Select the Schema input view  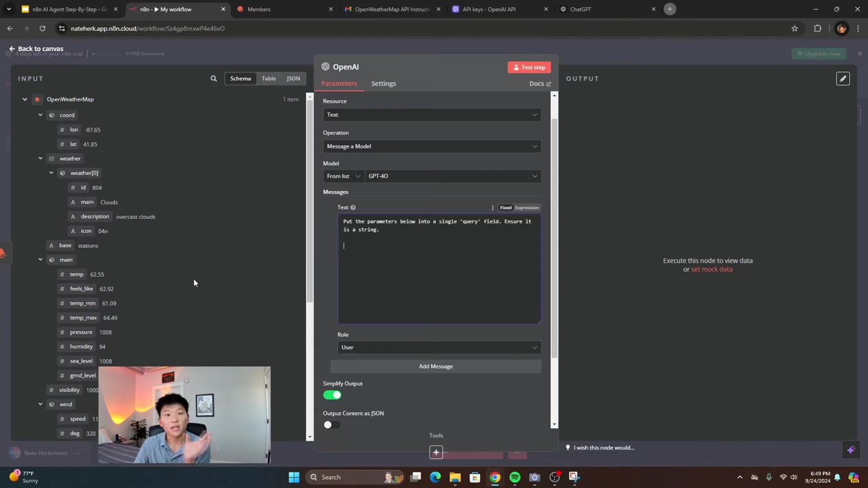[240, 79]
